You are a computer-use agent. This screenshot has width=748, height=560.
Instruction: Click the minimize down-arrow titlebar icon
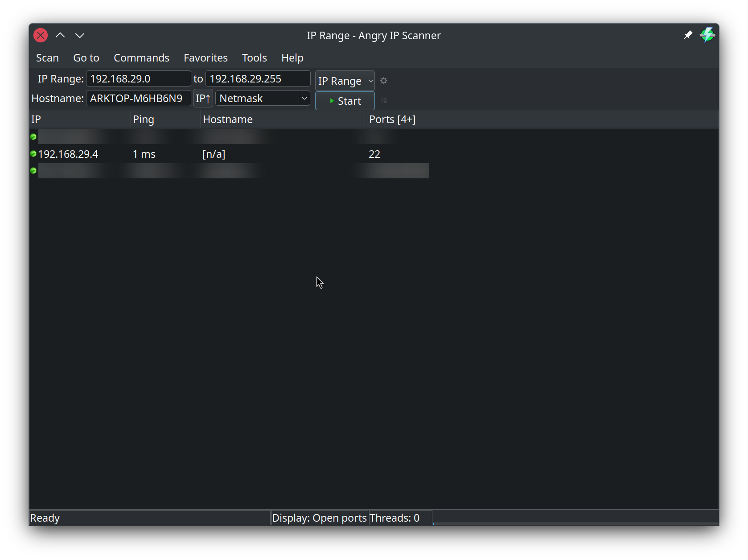pos(80,35)
